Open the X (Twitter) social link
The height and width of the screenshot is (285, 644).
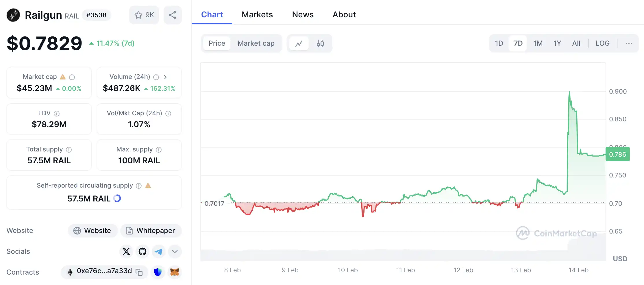(126, 251)
